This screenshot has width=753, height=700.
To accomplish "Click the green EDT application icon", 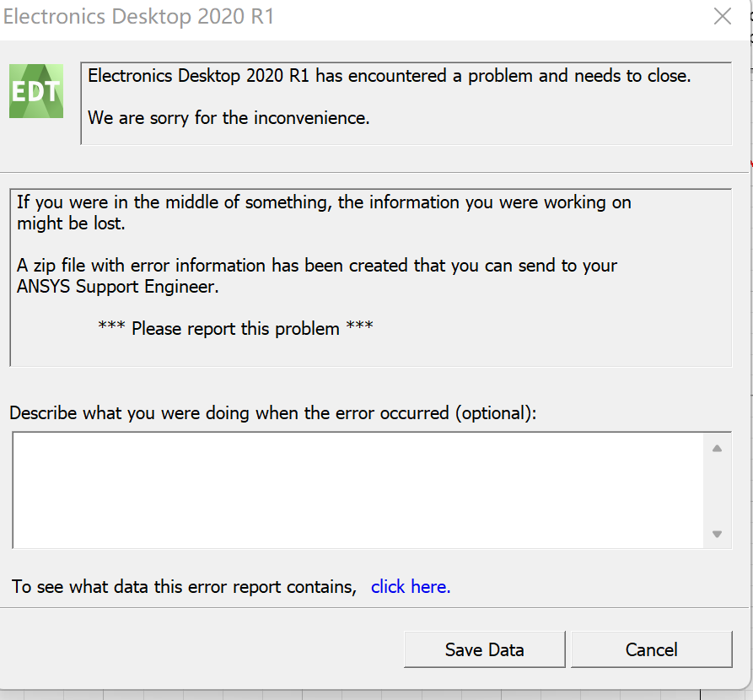I will 36,91.
